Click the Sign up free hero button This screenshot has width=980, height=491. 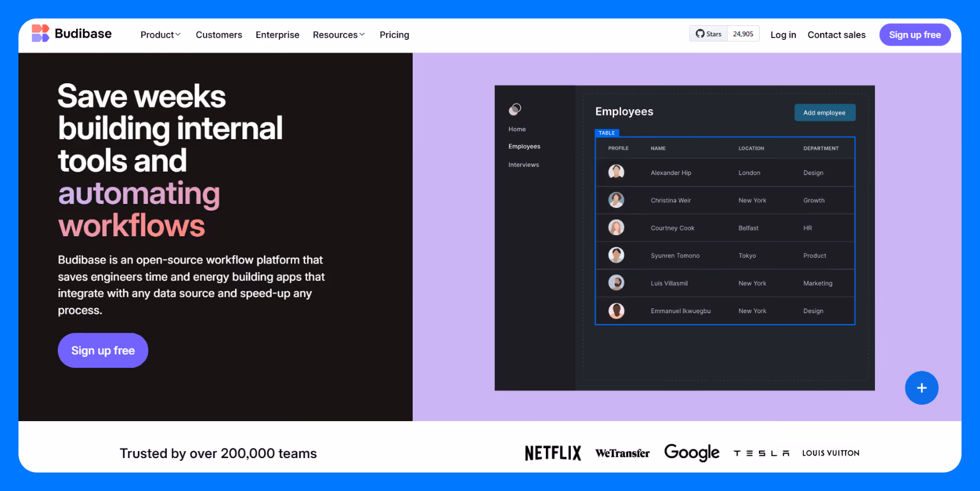click(103, 350)
